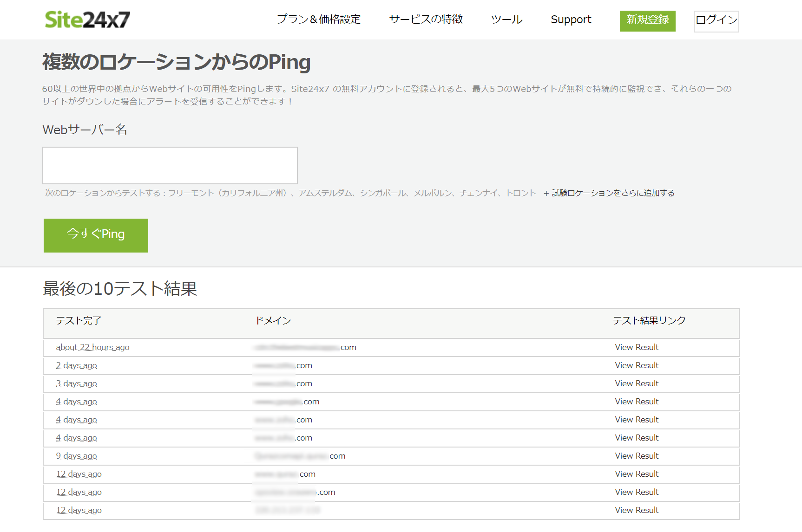Click the ドメイン column header
The width and height of the screenshot is (802, 532).
click(273, 321)
